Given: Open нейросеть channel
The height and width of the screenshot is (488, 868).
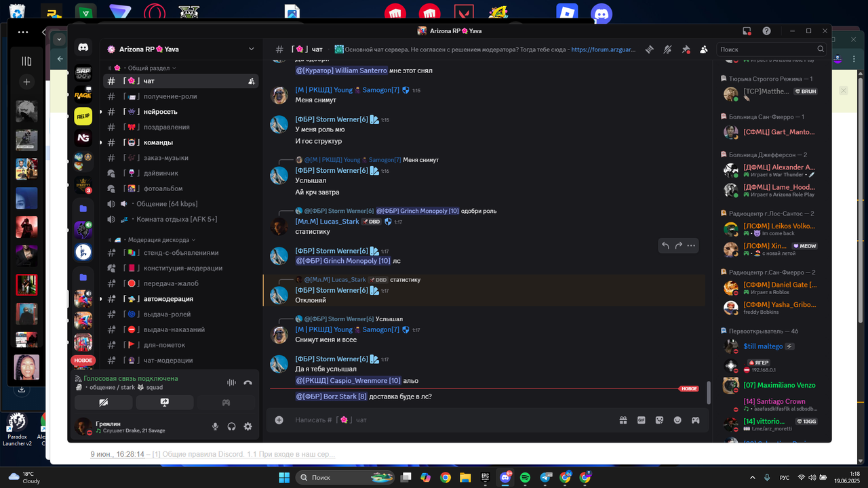Looking at the screenshot, I should 180,112.
